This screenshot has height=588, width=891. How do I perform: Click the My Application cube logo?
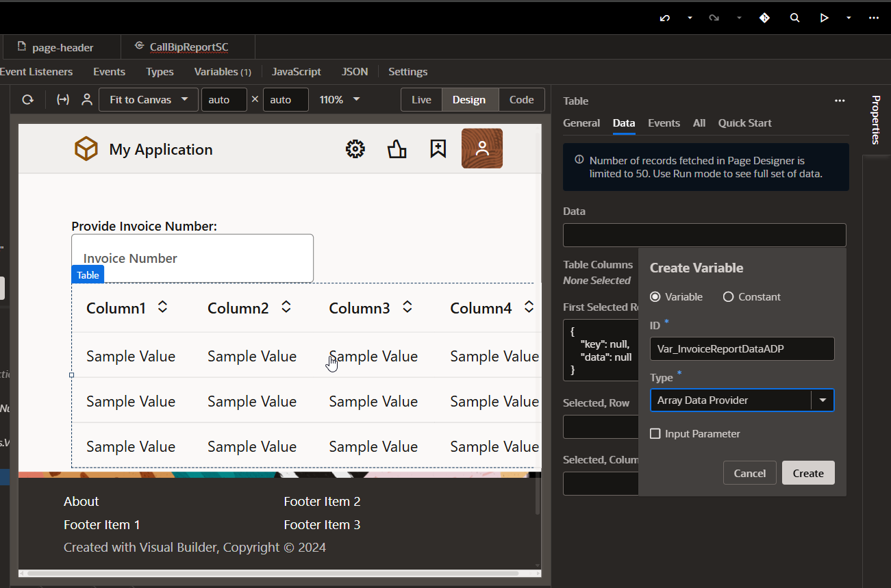(x=86, y=149)
